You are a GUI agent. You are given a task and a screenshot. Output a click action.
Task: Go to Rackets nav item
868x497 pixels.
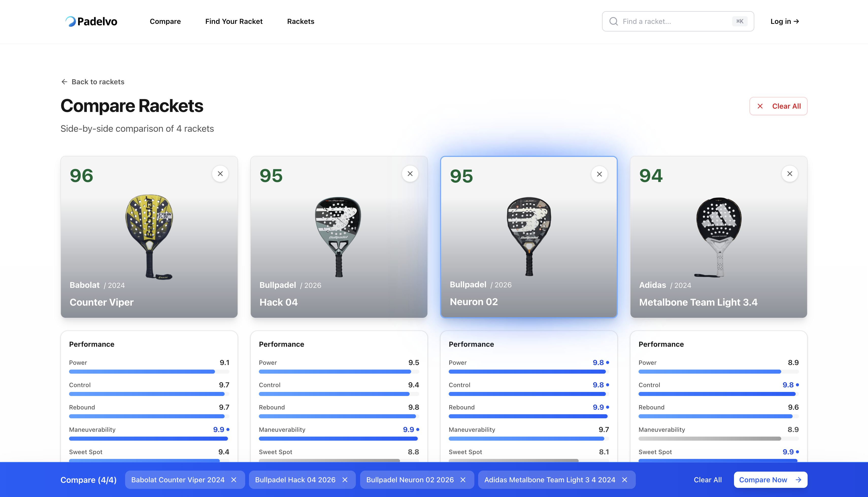point(301,22)
